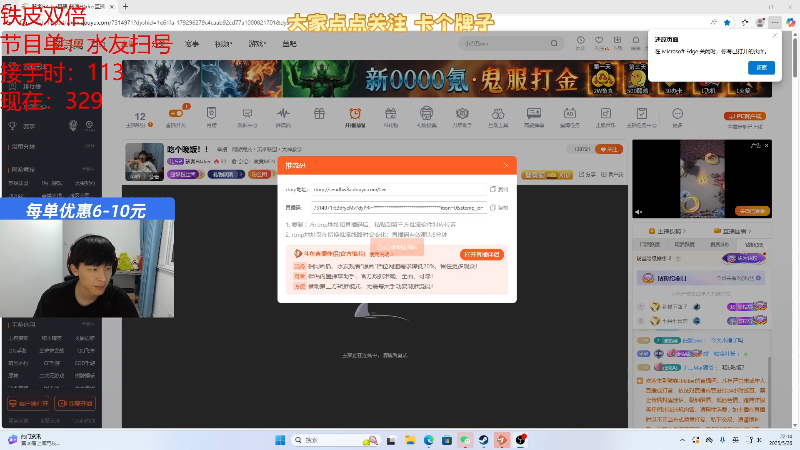The image size is (800, 450).
Task: Expand the 直播红包 section
Action: [x=734, y=231]
